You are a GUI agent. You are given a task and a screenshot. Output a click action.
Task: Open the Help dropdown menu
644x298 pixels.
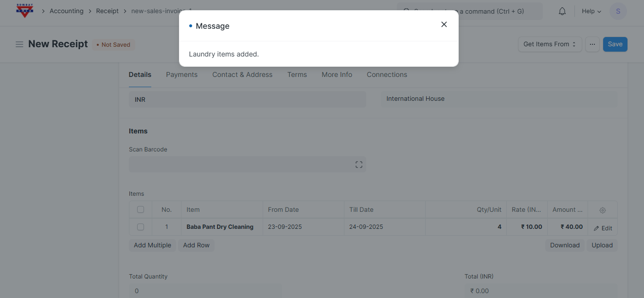click(591, 11)
